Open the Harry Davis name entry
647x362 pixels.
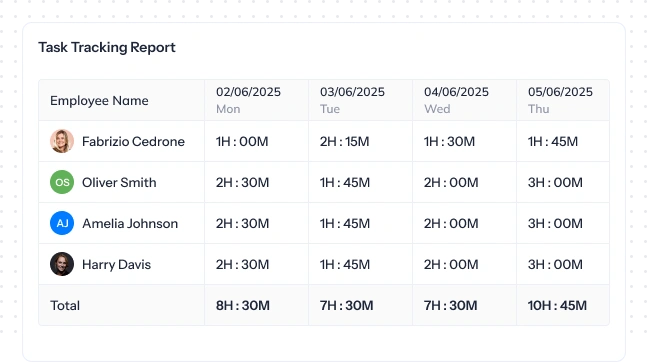click(x=116, y=264)
